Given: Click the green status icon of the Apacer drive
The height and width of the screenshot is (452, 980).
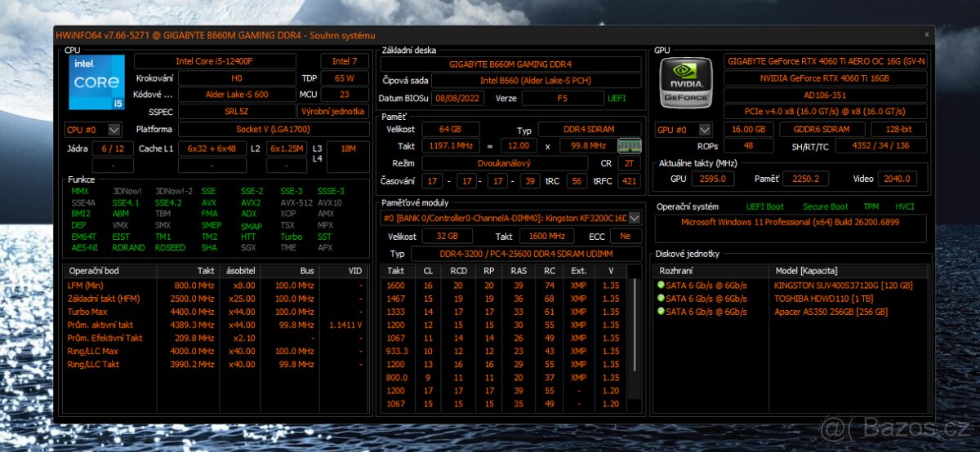Looking at the screenshot, I should pos(661,312).
